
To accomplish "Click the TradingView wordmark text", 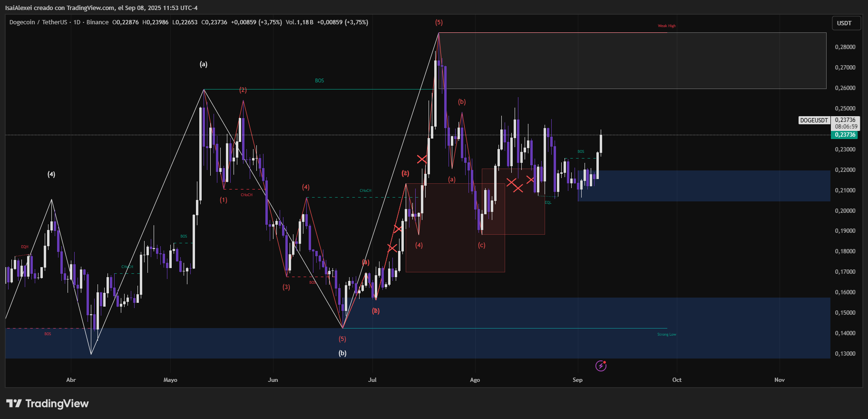I will (x=57, y=404).
